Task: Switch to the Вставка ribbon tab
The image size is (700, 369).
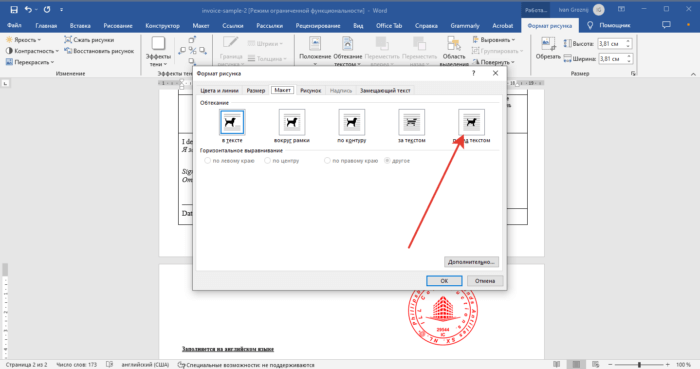Action: (80, 25)
